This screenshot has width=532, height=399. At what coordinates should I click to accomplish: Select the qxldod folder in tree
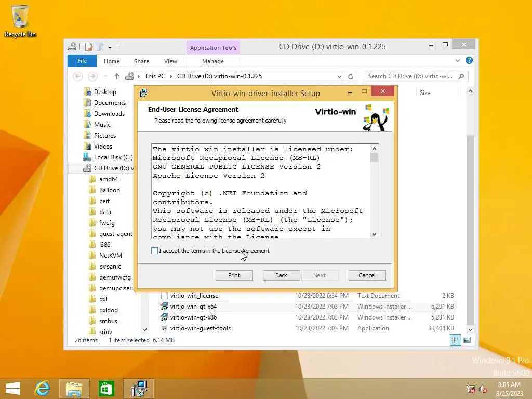click(x=108, y=310)
